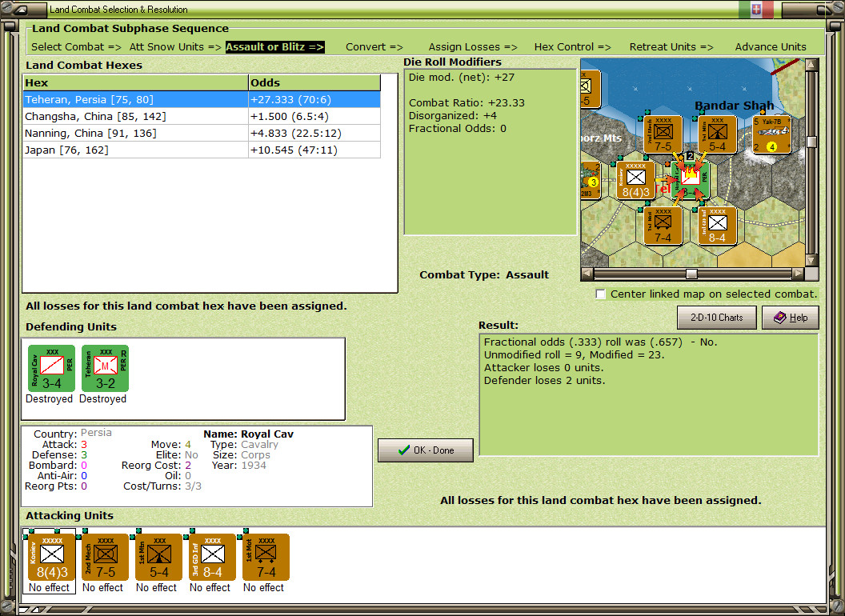Click the Die mod. (net): +27 line
The height and width of the screenshot is (616, 845).
(x=461, y=77)
